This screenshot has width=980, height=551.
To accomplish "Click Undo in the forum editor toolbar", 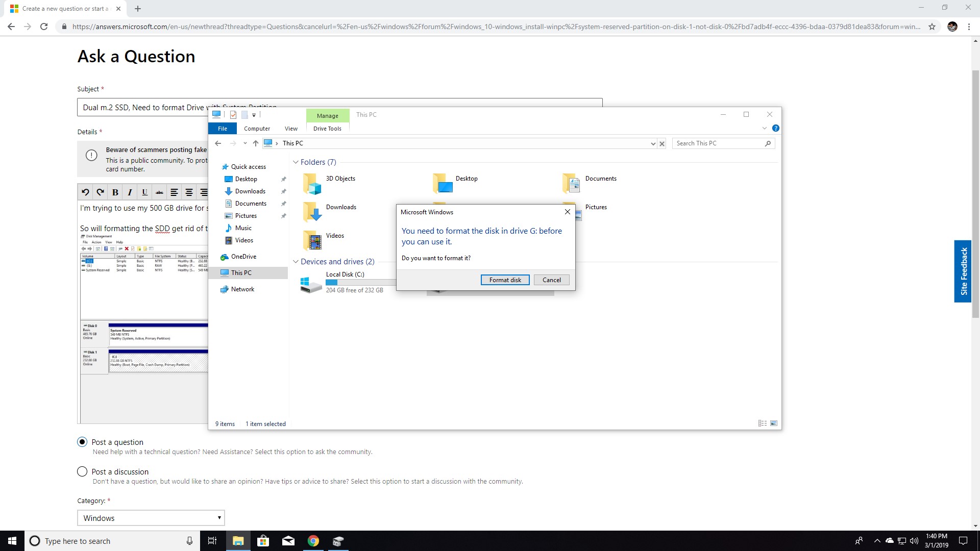I will click(85, 192).
